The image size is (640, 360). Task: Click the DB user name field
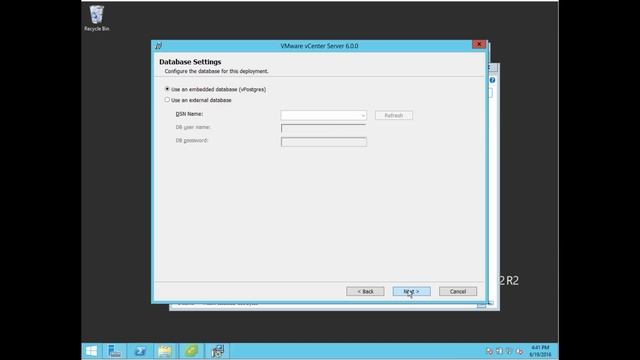point(323,128)
